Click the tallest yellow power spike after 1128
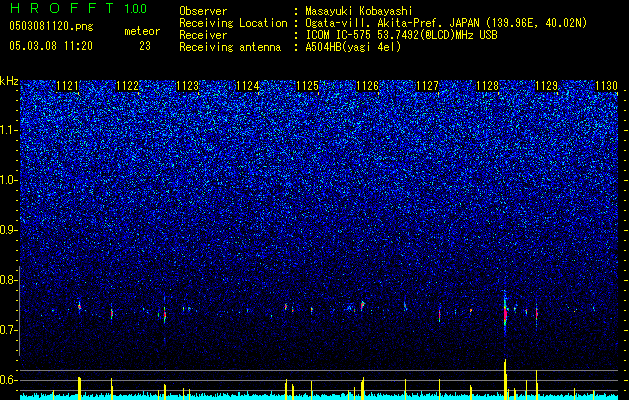This screenshot has height=400, width=629. (505, 380)
